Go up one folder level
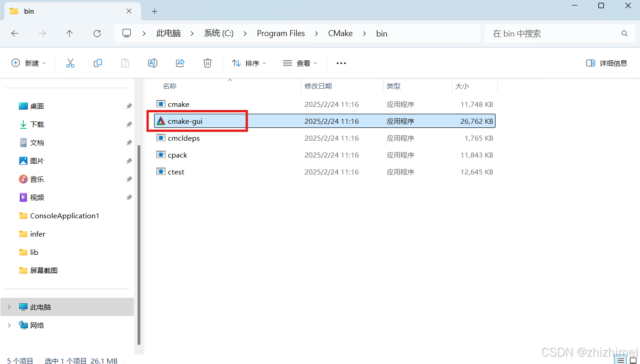The image size is (640, 364). coord(69,33)
